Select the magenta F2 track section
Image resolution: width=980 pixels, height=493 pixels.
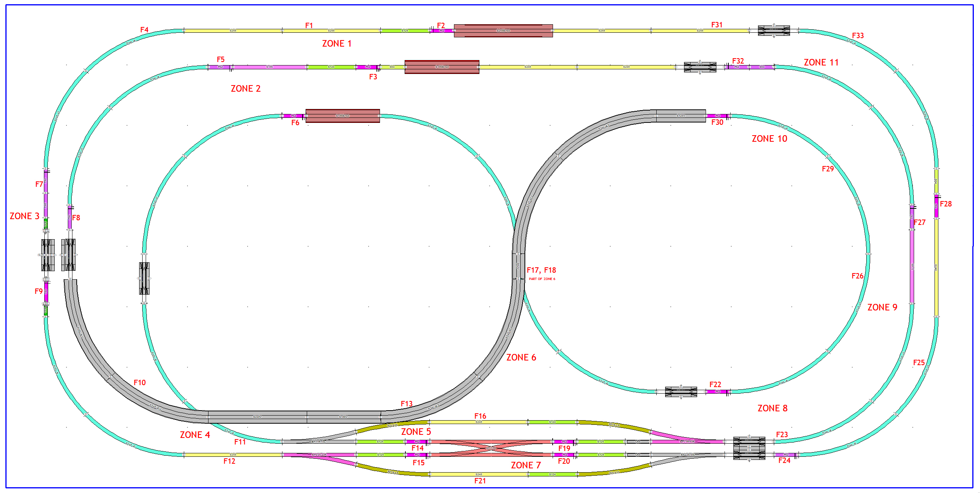442,30
